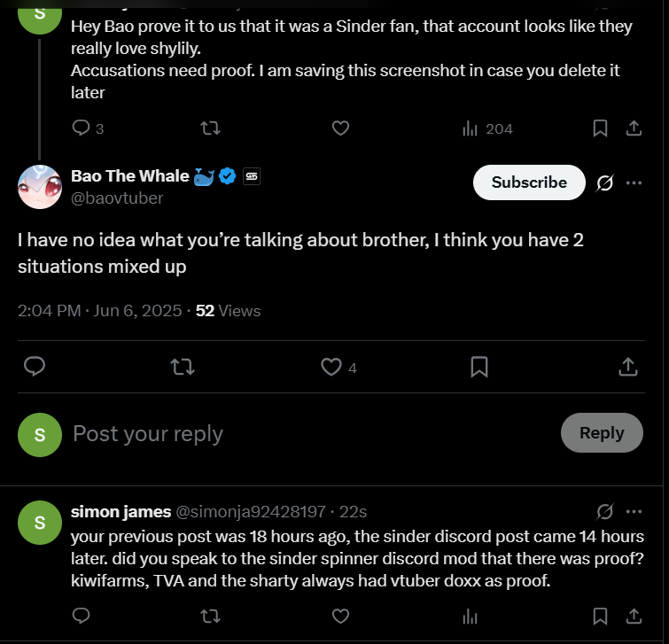Reply to top post with 3 replies

coord(82,128)
